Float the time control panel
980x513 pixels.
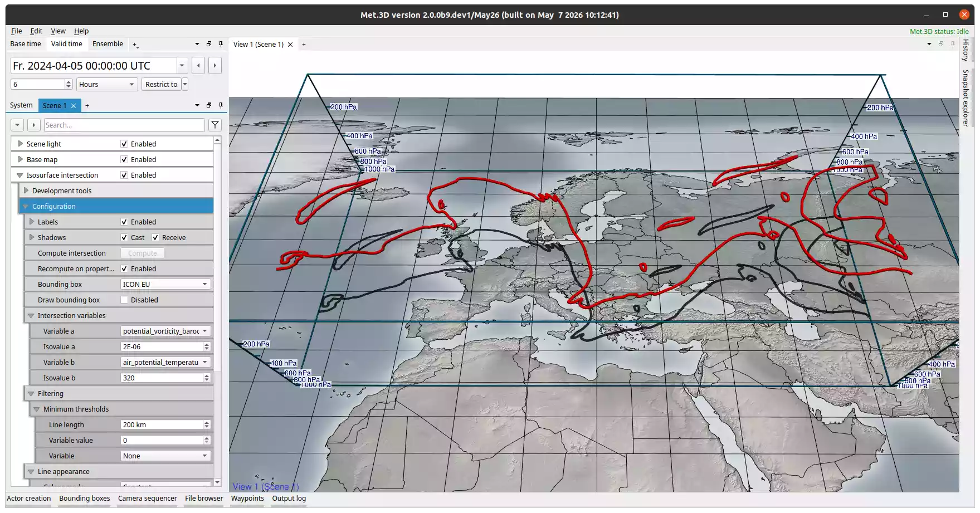click(x=209, y=43)
